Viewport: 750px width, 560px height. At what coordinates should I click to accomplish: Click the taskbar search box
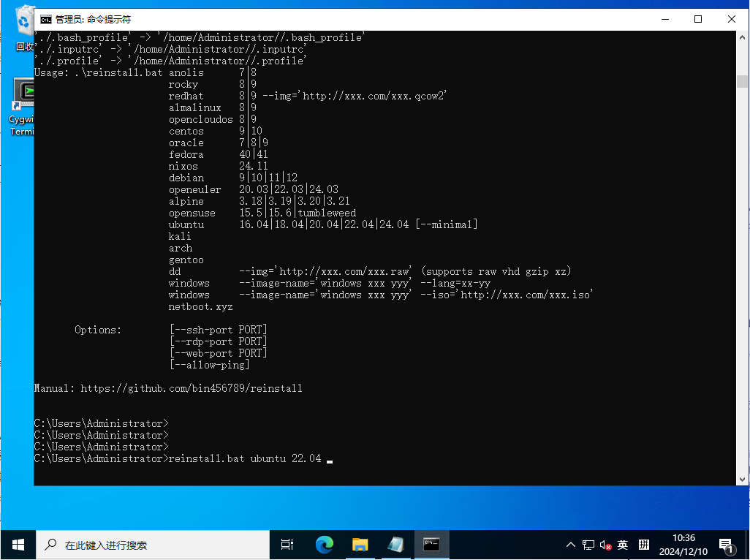tap(153, 545)
